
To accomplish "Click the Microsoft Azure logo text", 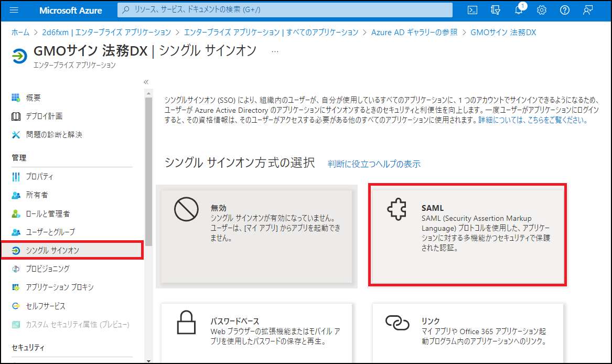I will click(x=71, y=10).
